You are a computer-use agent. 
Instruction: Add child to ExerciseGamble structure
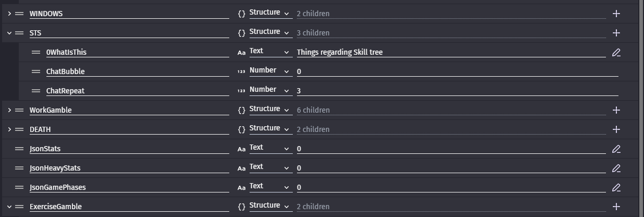click(x=616, y=207)
